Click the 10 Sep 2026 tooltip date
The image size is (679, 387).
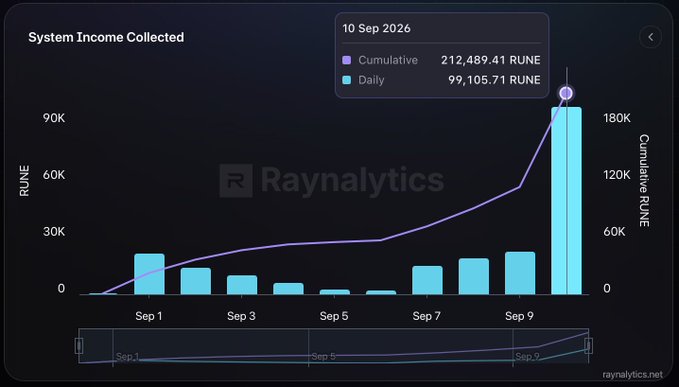coord(376,29)
